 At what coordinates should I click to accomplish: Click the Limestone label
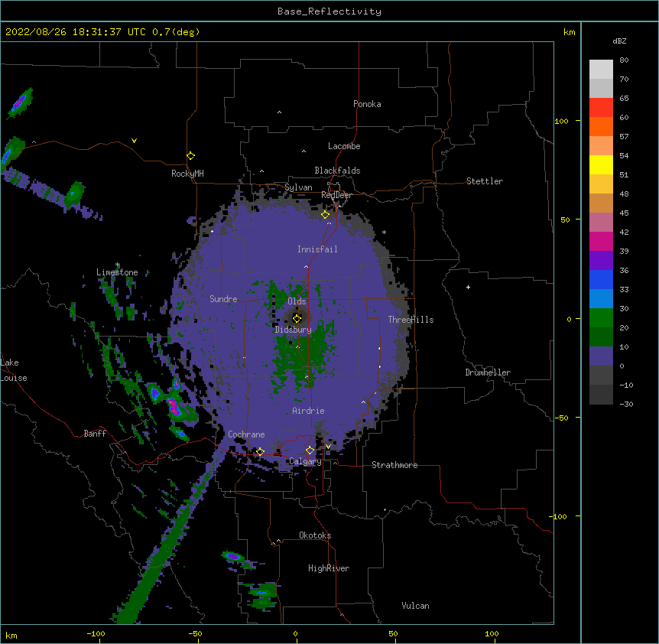[x=117, y=272]
